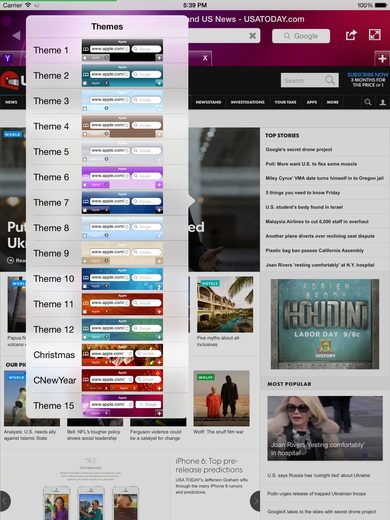This screenshot has height=520, width=390.
Task: Choose Theme 8 pale blue
Action: pyautogui.click(x=107, y=228)
